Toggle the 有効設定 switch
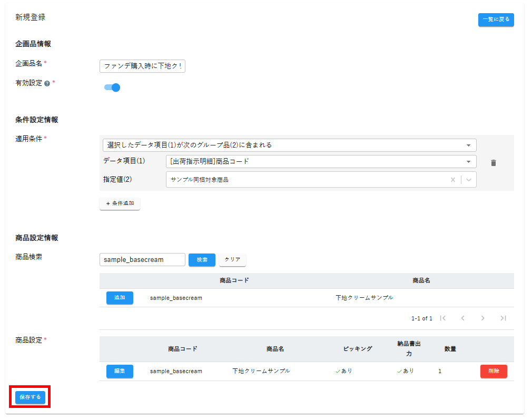This screenshot has height=419, width=532. [x=112, y=87]
